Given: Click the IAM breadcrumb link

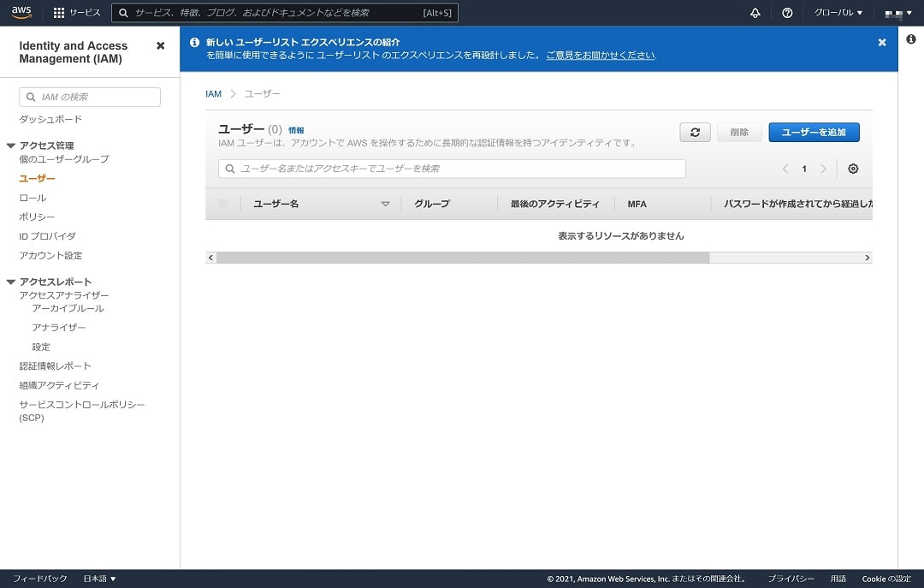Looking at the screenshot, I should point(213,94).
